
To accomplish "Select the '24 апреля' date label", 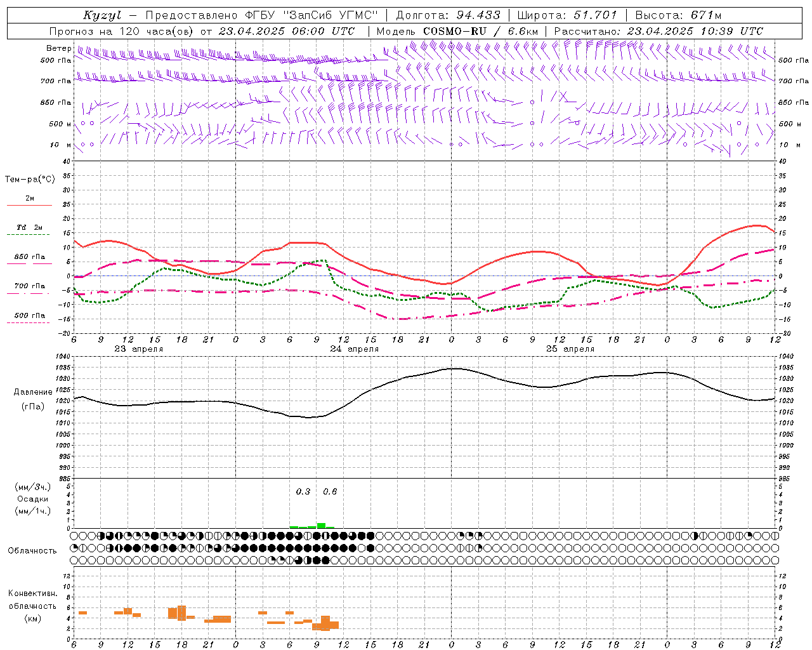I will pyautogui.click(x=355, y=349).
